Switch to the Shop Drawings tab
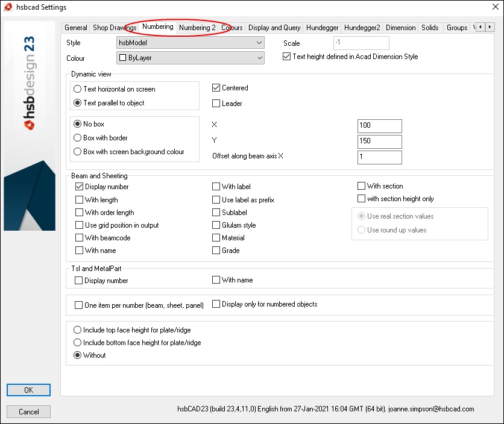The image size is (504, 424). tap(115, 28)
